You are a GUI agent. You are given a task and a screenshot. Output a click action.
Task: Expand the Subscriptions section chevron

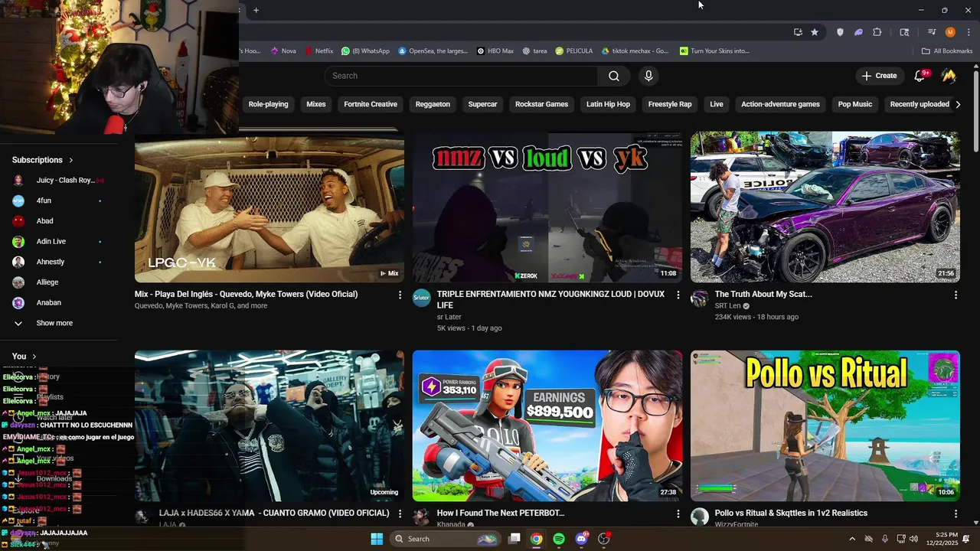click(71, 160)
